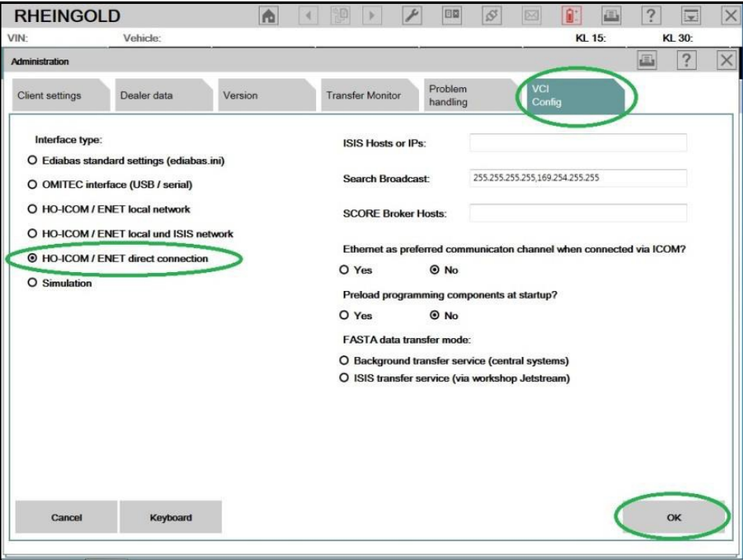Select No for preload programming components
The image size is (743, 560).
435,315
